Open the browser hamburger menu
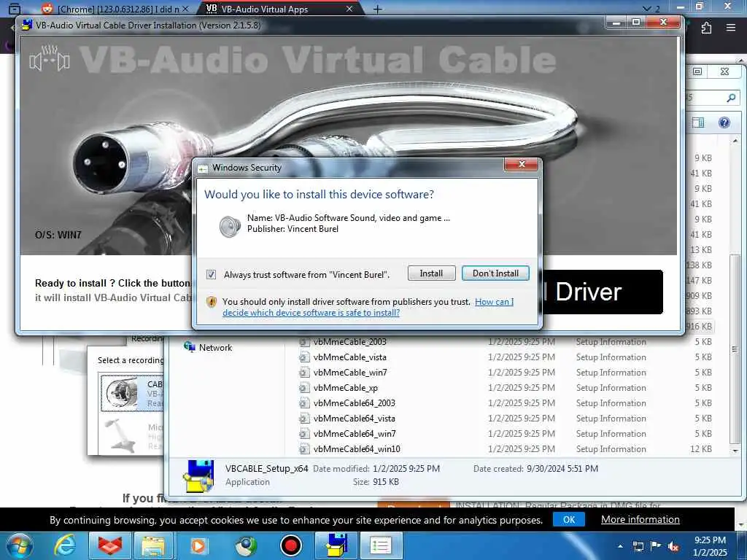Screen dimensions: 747x560 pyautogui.click(x=731, y=28)
